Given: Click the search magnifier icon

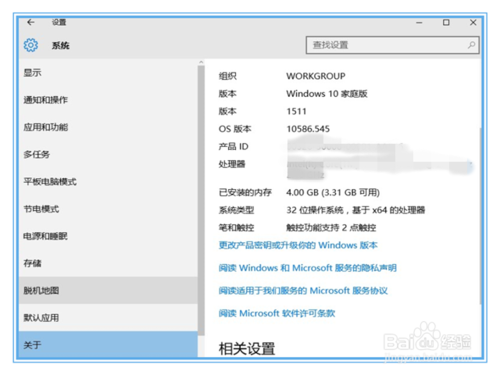Looking at the screenshot, I should [x=471, y=45].
